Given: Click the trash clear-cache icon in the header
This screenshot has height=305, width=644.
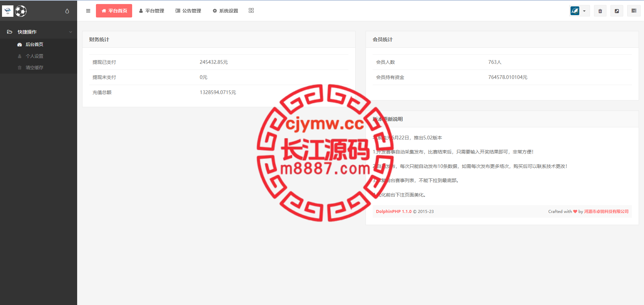Looking at the screenshot, I should click(600, 11).
